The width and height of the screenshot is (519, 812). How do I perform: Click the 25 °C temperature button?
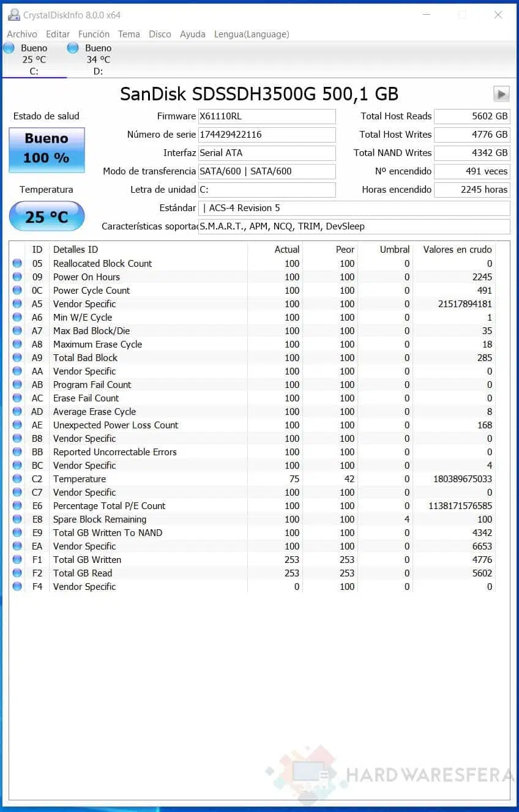[x=47, y=217]
